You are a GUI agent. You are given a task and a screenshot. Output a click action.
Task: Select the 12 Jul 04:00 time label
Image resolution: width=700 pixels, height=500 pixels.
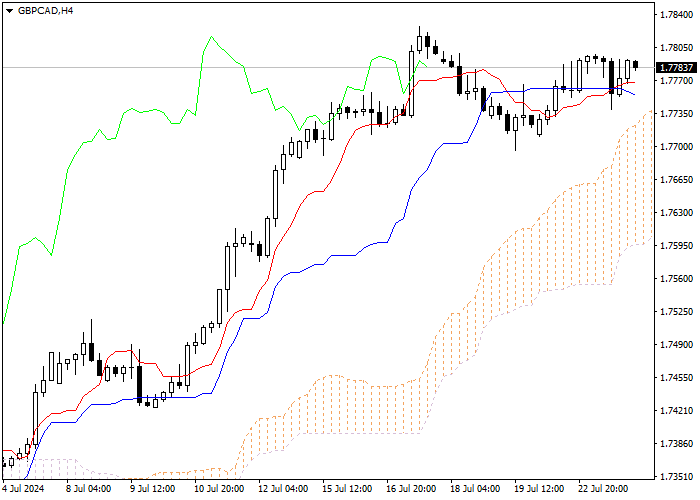(x=283, y=489)
